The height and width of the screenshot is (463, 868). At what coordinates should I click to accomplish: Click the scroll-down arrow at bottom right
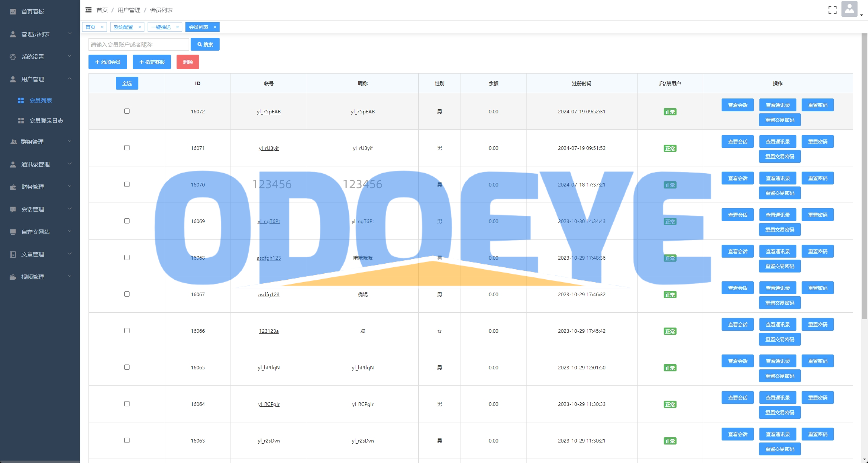pos(864,459)
